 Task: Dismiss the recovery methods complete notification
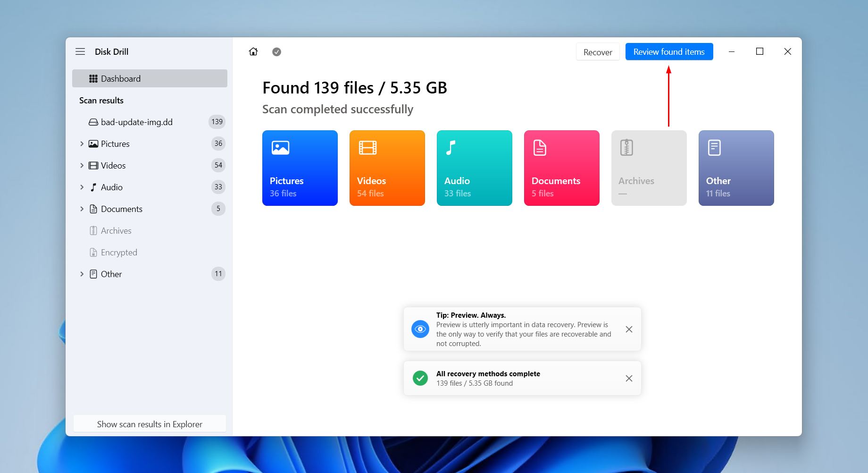click(x=629, y=378)
